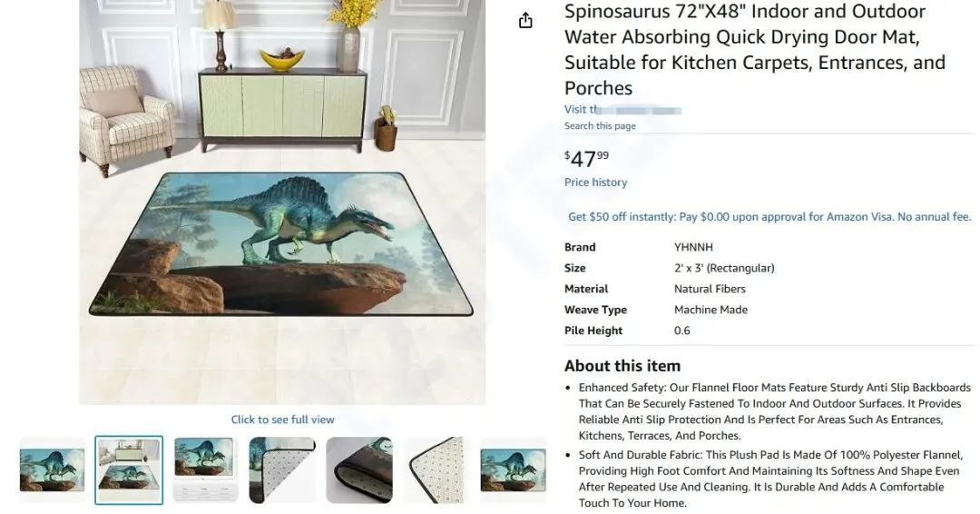View the folded-corner mat backing thumbnail

click(x=282, y=470)
